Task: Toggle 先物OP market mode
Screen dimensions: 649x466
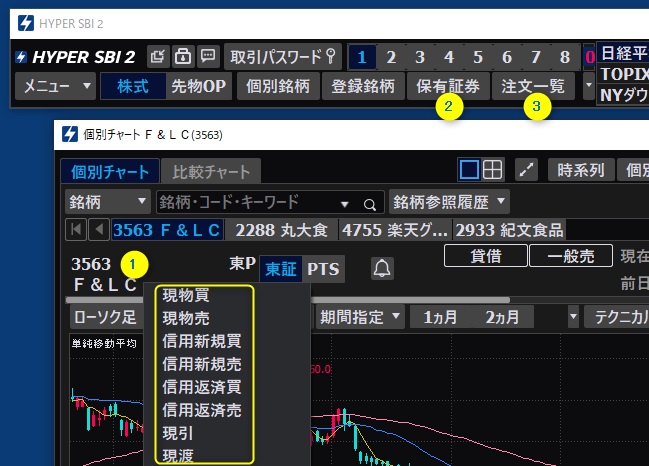Action: [199, 86]
